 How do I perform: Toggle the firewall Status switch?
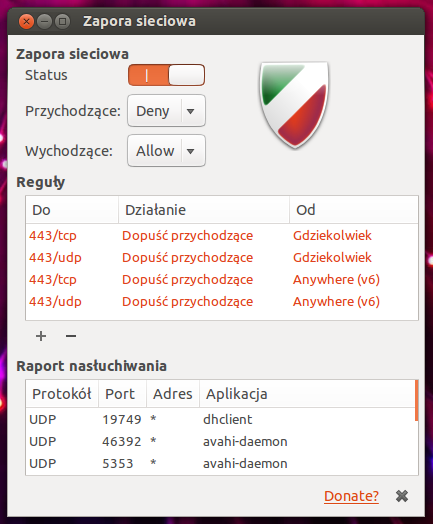pos(166,75)
